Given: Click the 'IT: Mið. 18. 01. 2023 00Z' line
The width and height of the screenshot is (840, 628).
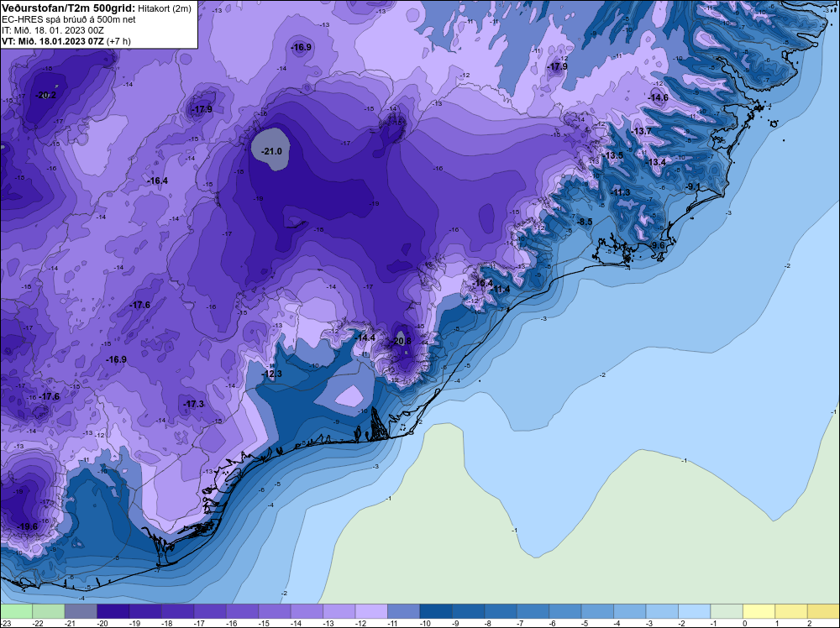Looking at the screenshot, I should 52,30.
